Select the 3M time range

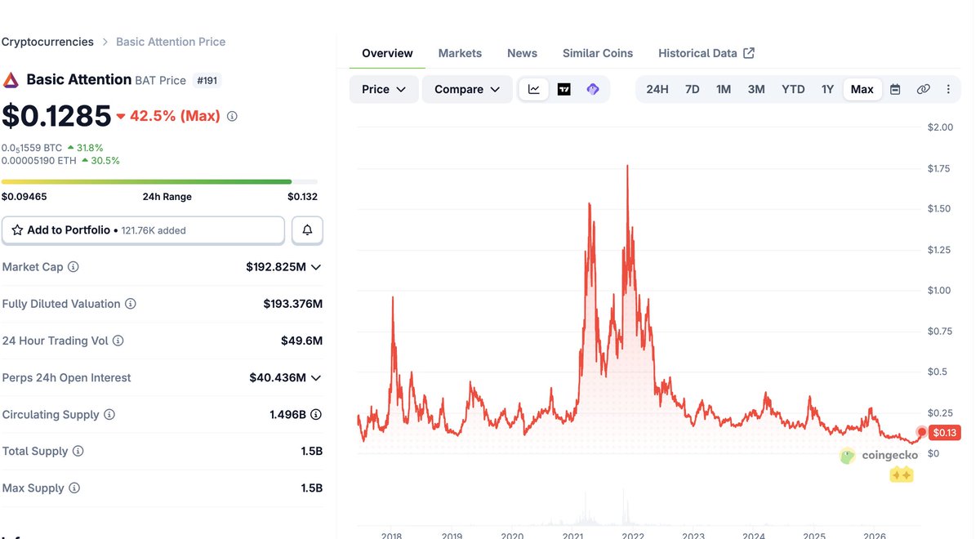click(756, 89)
